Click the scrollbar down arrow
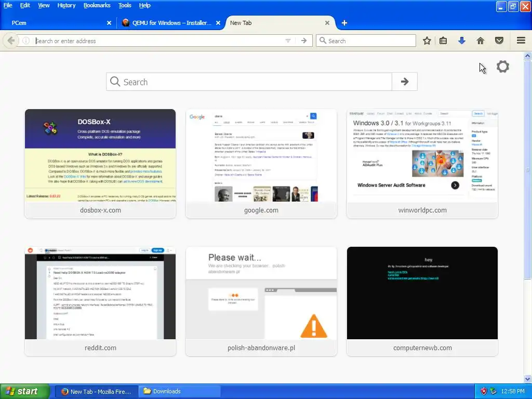 click(528, 379)
